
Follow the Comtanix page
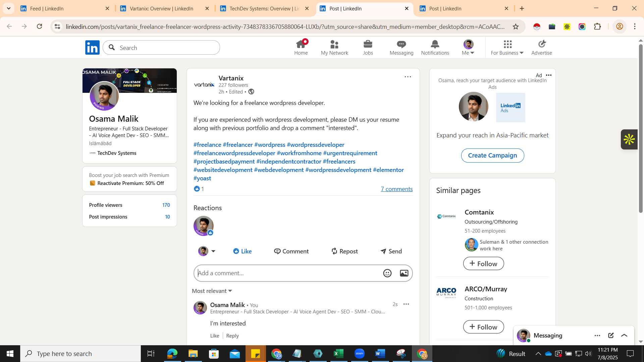[483, 263]
